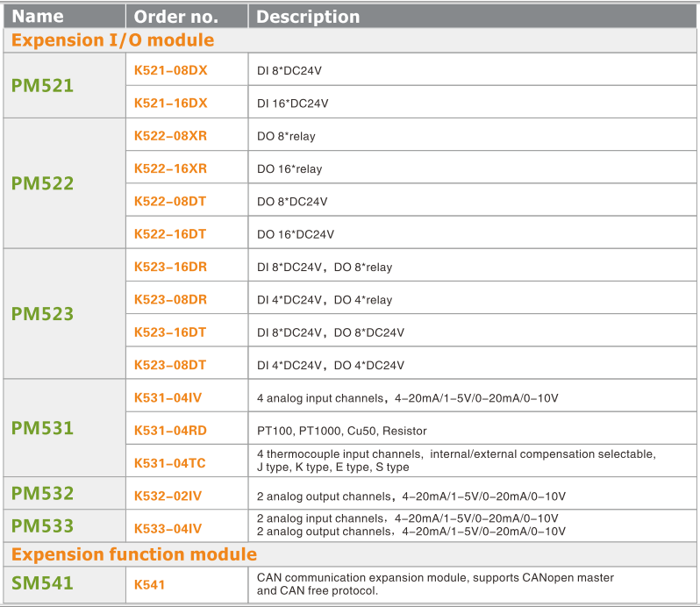Select order number K522-16XR
The image size is (700, 607).
click(x=171, y=168)
